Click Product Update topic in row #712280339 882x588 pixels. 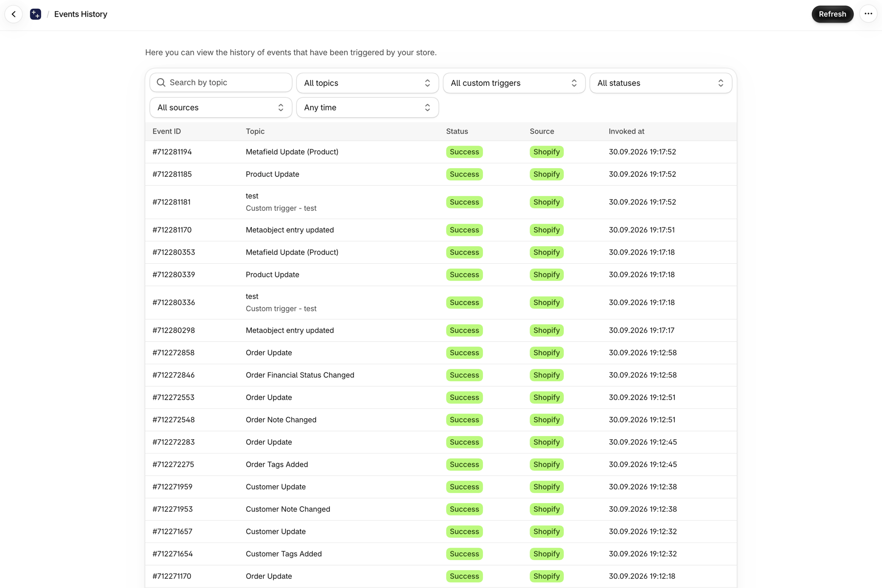272,275
